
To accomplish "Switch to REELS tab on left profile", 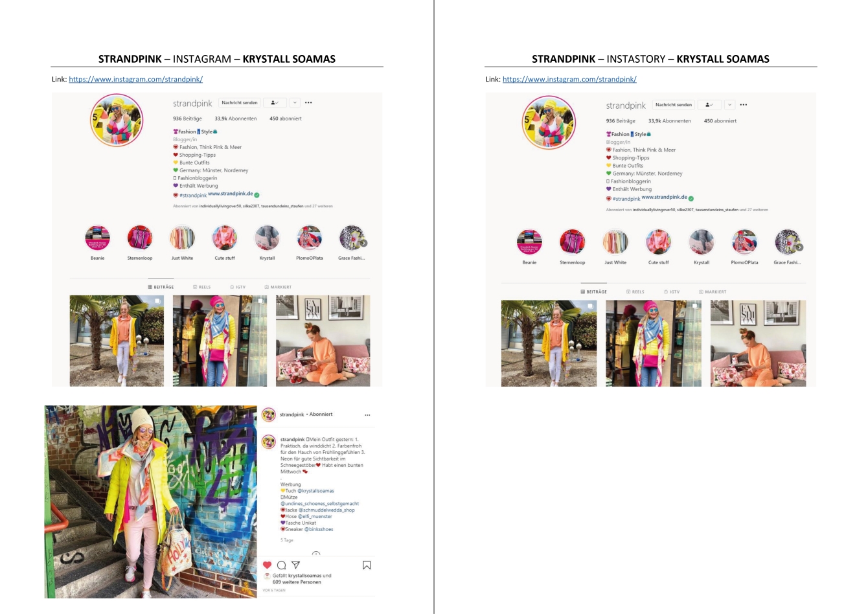I will pyautogui.click(x=201, y=287).
